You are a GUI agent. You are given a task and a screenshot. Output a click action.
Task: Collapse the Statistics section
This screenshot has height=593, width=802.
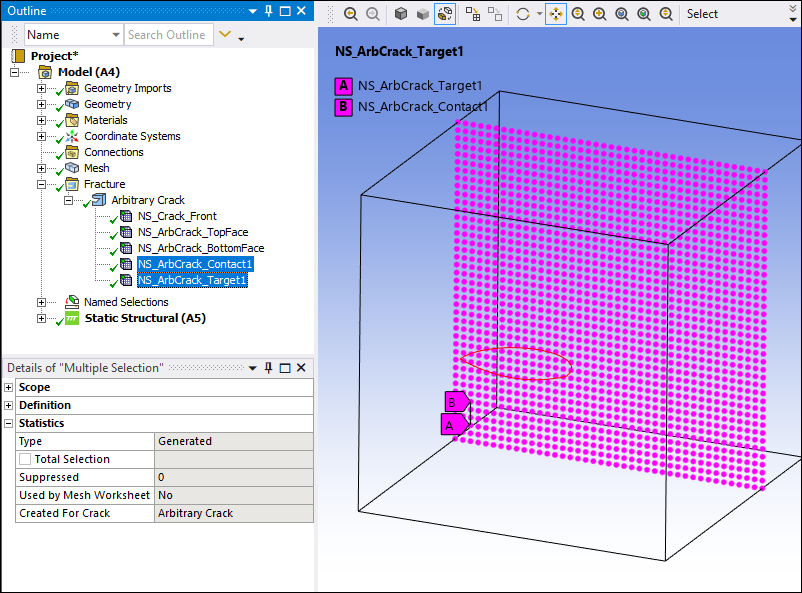click(9, 423)
